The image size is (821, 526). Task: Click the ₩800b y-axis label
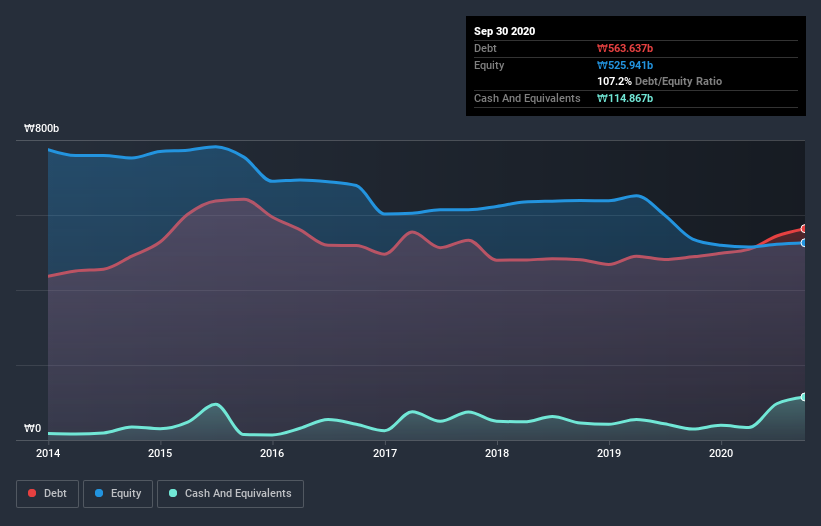click(41, 128)
